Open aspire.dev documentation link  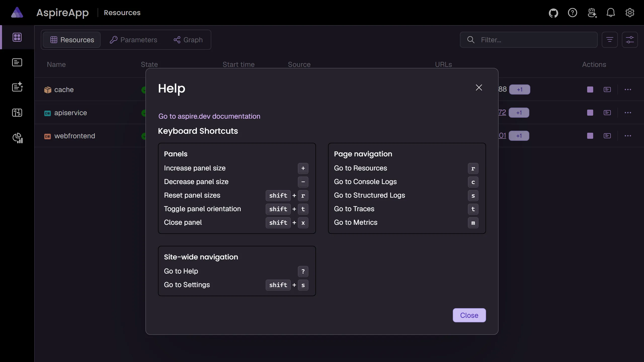point(209,116)
